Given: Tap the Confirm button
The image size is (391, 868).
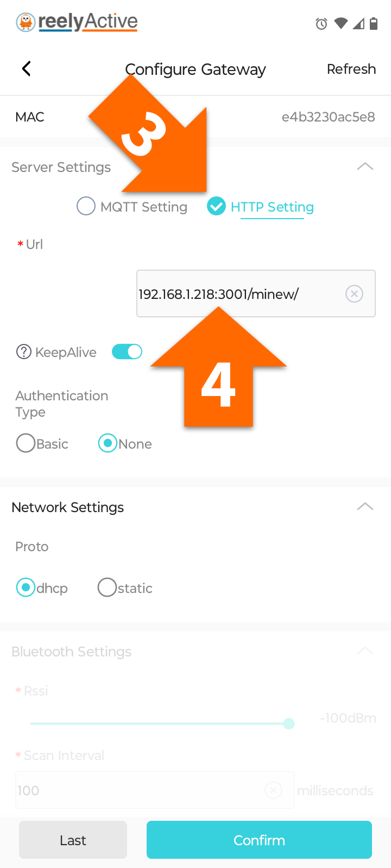Looking at the screenshot, I should [x=259, y=840].
